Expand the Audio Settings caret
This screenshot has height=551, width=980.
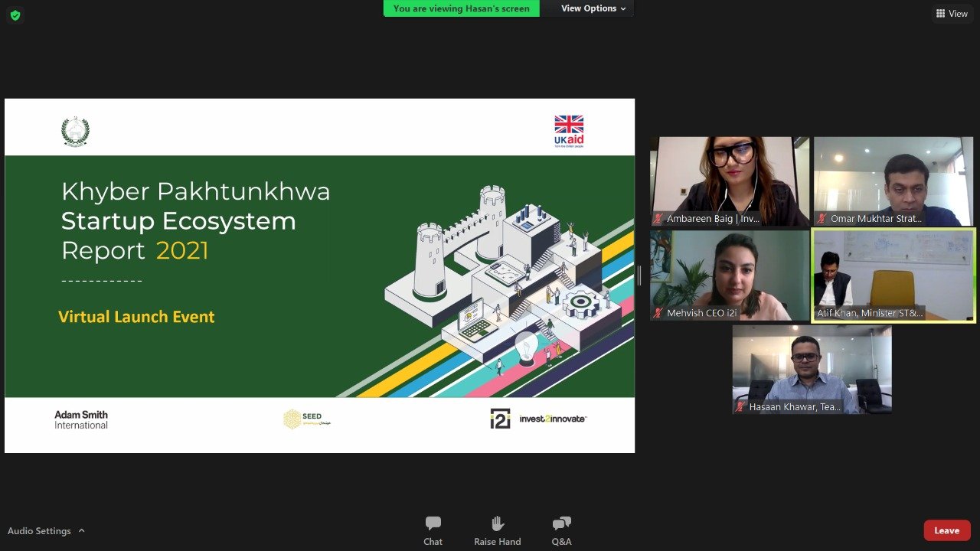pos(81,530)
